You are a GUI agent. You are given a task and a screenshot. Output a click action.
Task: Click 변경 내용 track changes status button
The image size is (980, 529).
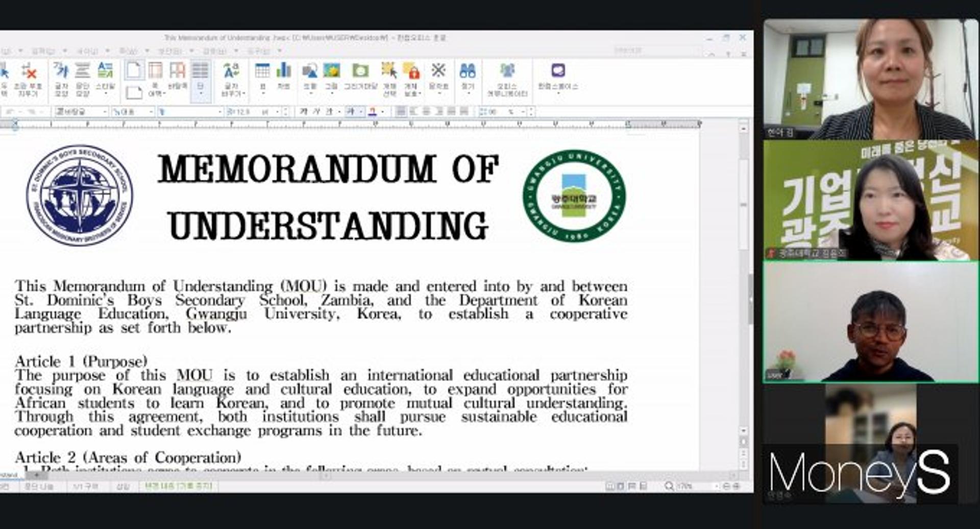click(x=178, y=486)
